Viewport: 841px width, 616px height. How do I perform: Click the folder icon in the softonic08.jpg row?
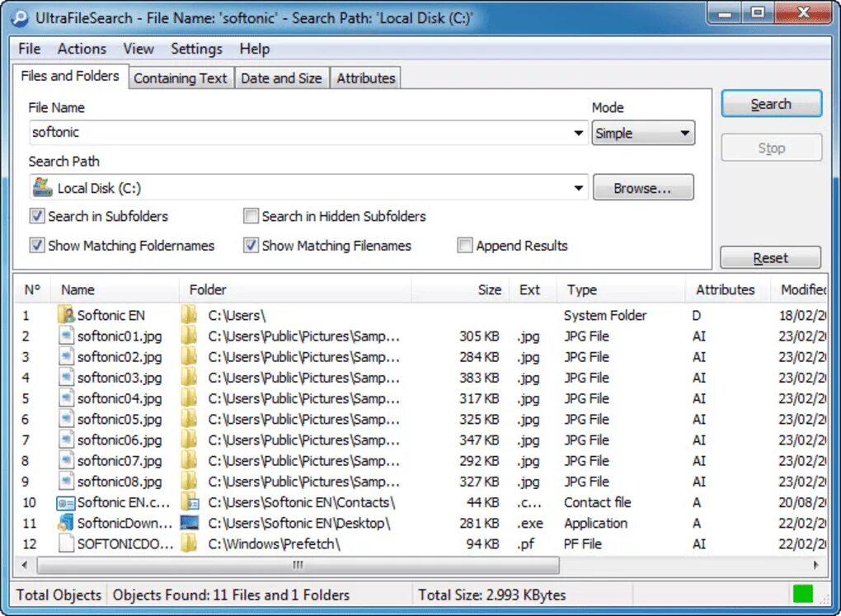tap(189, 482)
